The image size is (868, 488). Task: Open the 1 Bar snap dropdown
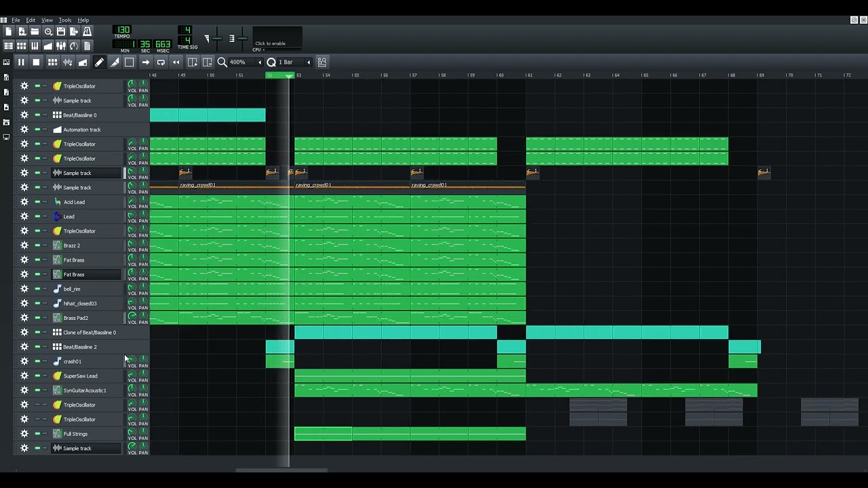(294, 62)
